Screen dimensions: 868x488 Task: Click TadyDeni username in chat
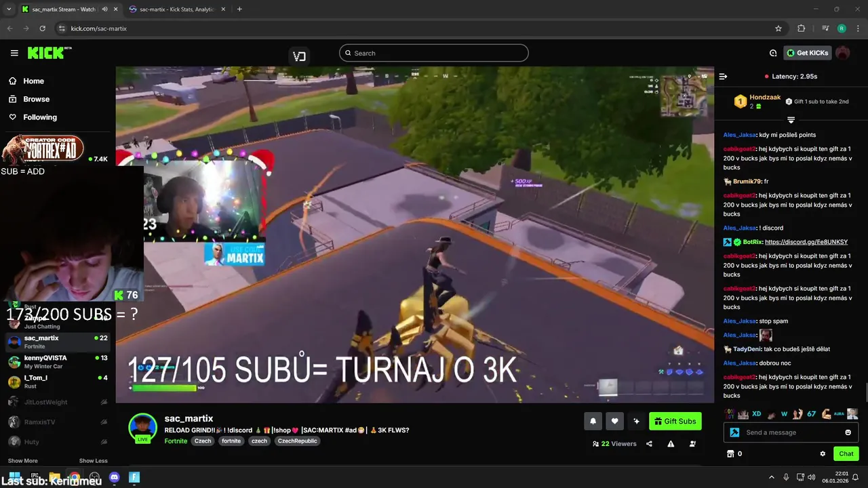(747, 349)
